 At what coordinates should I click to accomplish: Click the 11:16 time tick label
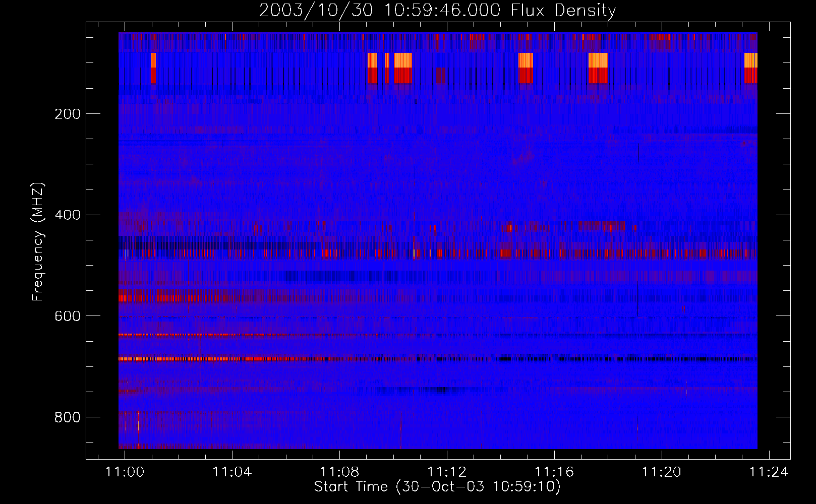point(554,472)
